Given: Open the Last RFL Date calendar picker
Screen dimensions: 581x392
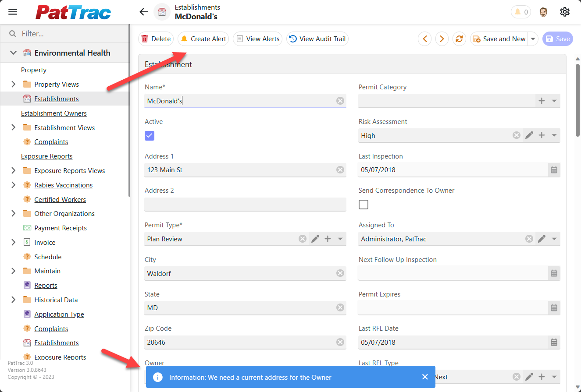Looking at the screenshot, I should pos(554,342).
